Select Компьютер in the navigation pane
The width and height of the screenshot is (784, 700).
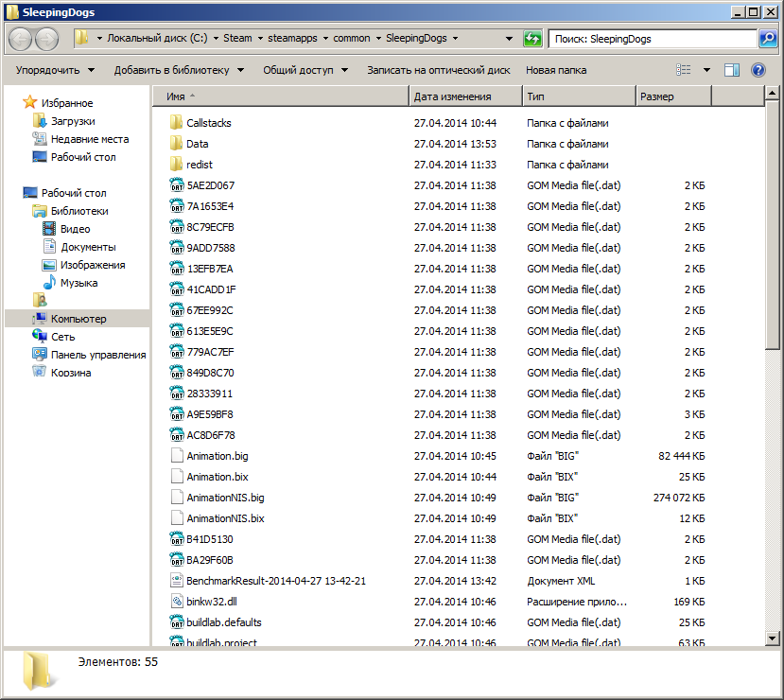click(x=78, y=319)
